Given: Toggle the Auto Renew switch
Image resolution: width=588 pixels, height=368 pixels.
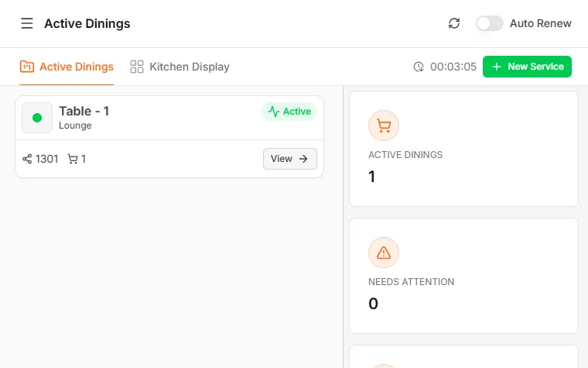Looking at the screenshot, I should (489, 23).
